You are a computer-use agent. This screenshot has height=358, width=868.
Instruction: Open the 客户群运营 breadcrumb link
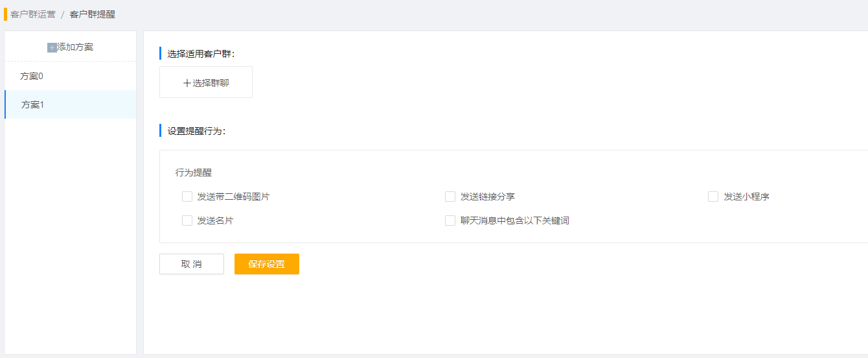click(33, 14)
